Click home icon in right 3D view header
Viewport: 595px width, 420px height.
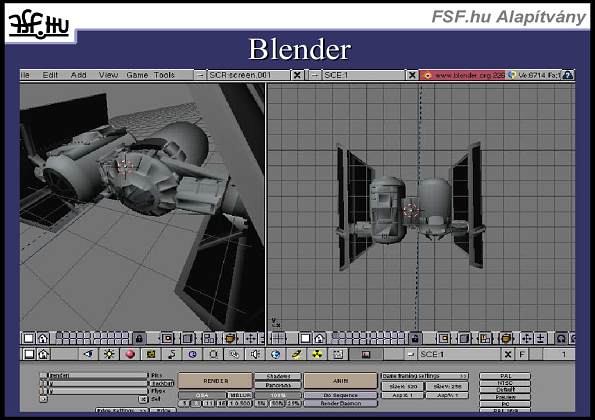coord(320,338)
